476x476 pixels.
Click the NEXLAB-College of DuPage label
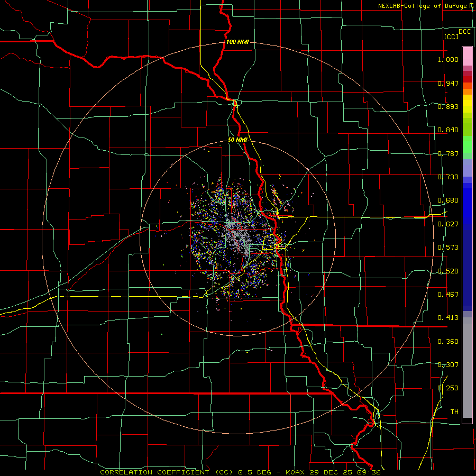click(426, 6)
